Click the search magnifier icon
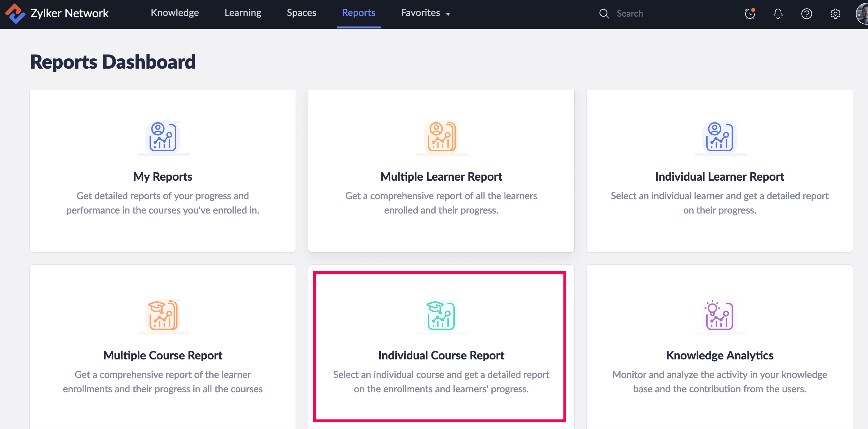Image resolution: width=868 pixels, height=429 pixels. click(604, 13)
